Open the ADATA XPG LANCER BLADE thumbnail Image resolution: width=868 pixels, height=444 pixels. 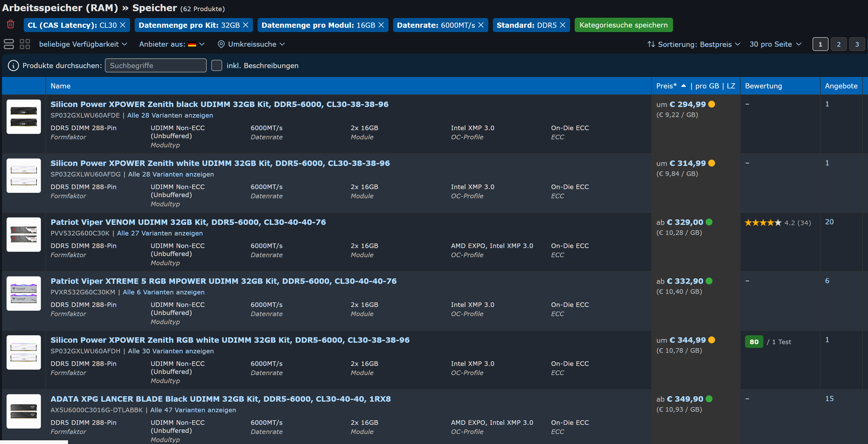(23, 411)
